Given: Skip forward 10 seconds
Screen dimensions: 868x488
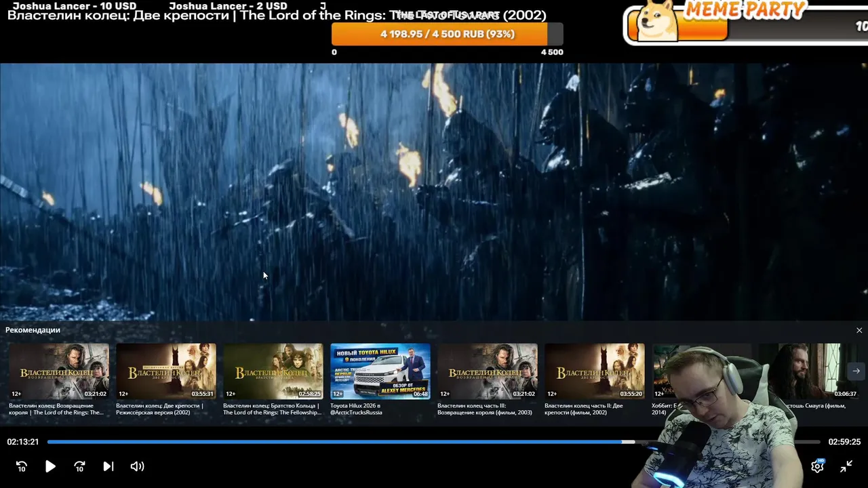Looking at the screenshot, I should click(79, 466).
